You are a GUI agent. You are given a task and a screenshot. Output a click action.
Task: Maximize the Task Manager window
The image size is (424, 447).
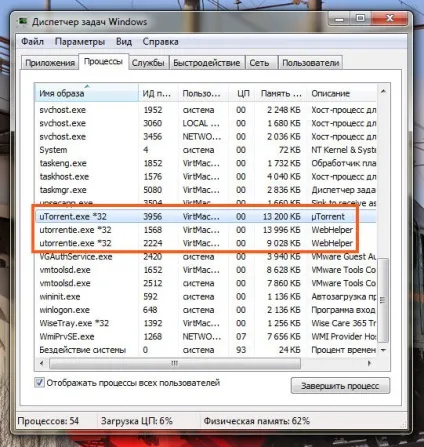pos(360,19)
